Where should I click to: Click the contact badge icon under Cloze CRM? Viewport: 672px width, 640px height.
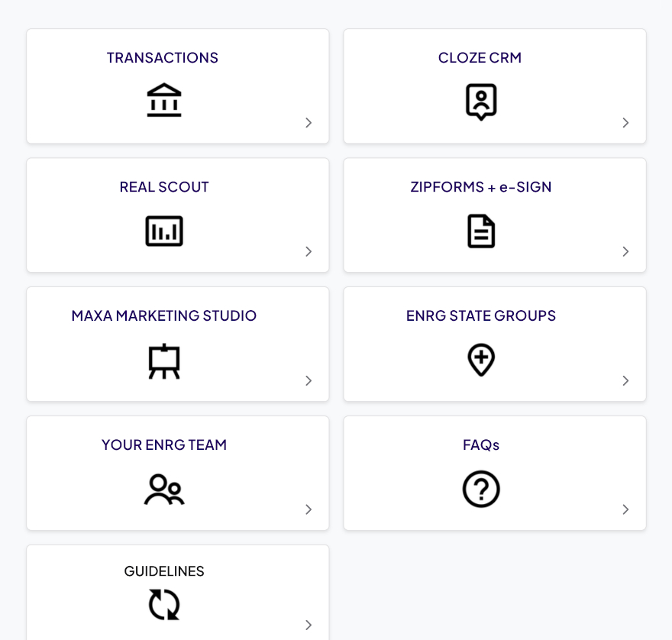click(481, 102)
